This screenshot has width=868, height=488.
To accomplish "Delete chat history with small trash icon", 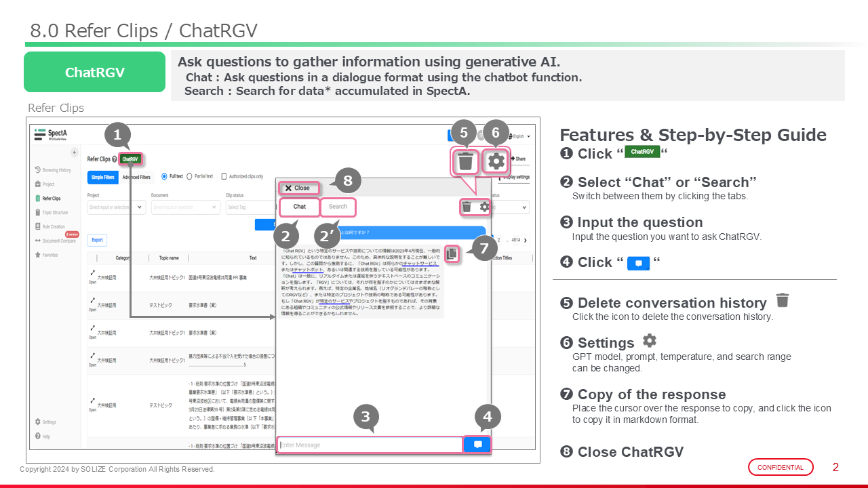I will [x=467, y=207].
